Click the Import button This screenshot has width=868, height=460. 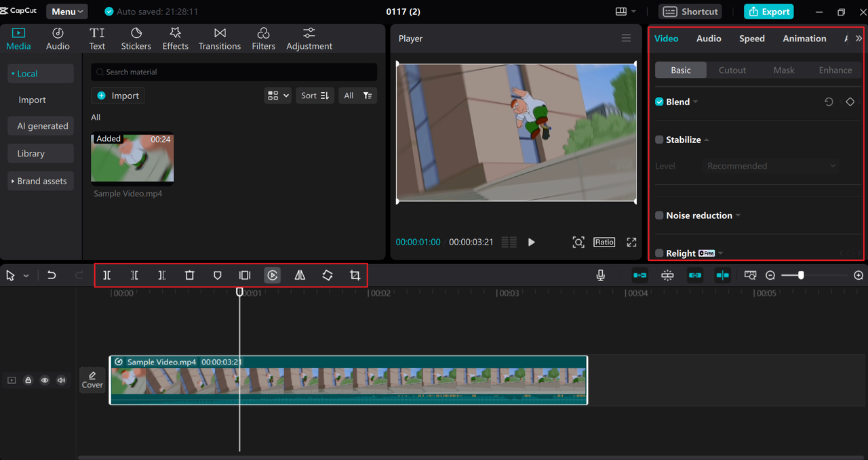coord(118,96)
